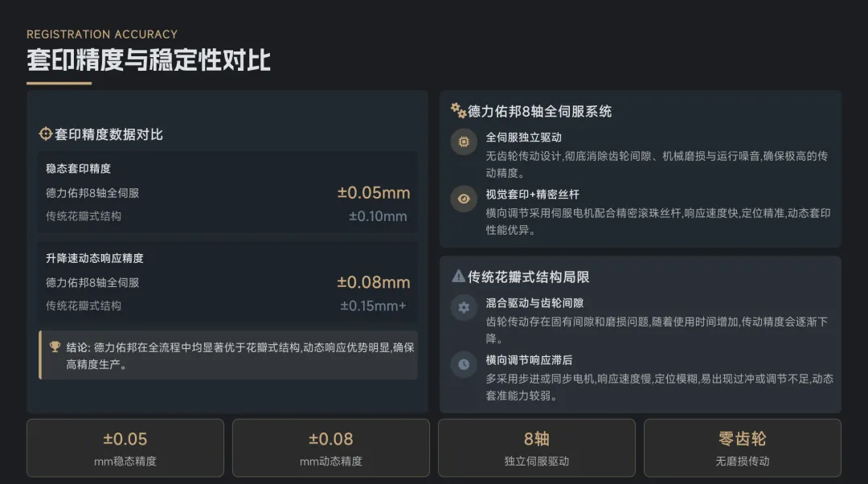The image size is (868, 484).
Task: Click the clock icon next to 横向调节响应滞后
Action: point(464,364)
